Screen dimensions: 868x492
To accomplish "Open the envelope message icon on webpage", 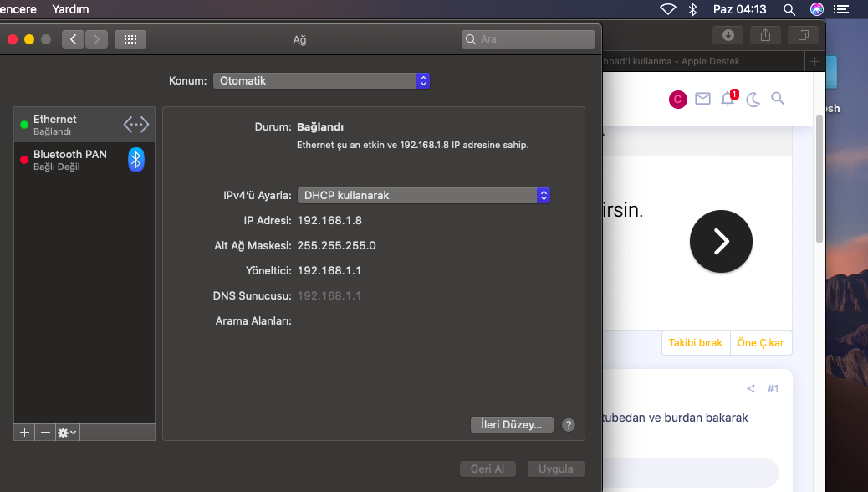I will tap(702, 98).
